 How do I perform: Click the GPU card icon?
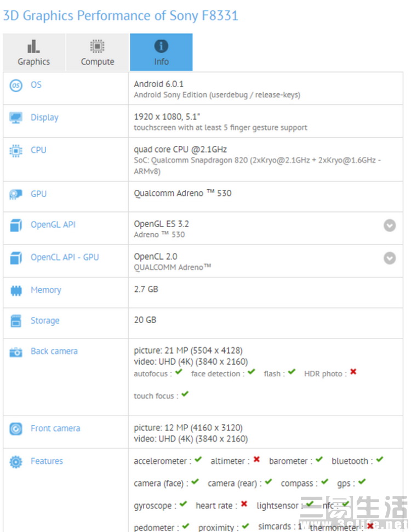pyautogui.click(x=16, y=194)
